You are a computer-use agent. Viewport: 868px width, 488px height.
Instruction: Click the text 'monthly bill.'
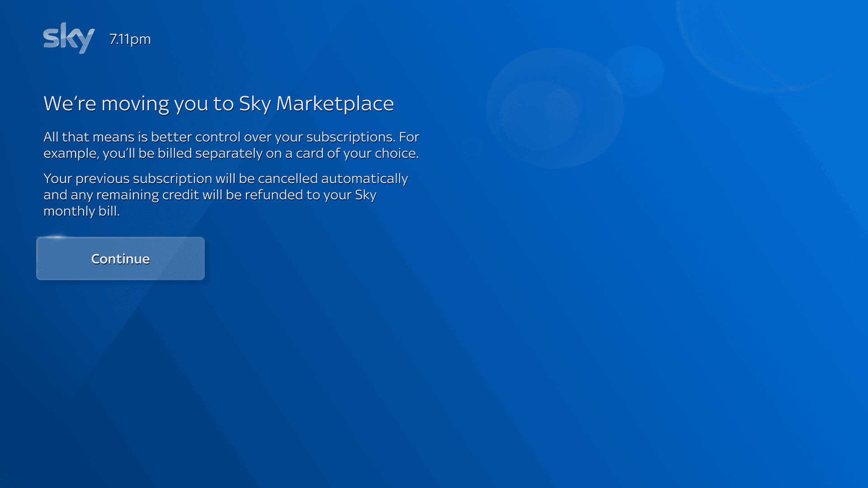(x=81, y=211)
